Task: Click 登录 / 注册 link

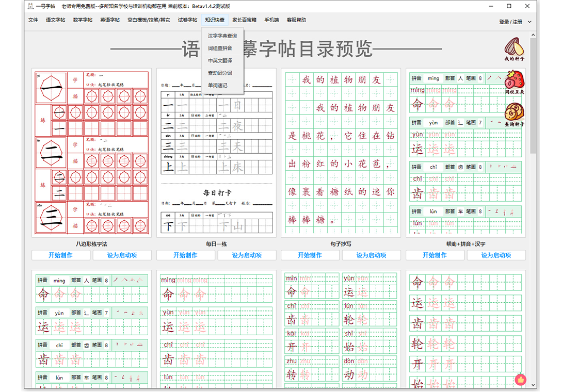Action: [x=510, y=22]
